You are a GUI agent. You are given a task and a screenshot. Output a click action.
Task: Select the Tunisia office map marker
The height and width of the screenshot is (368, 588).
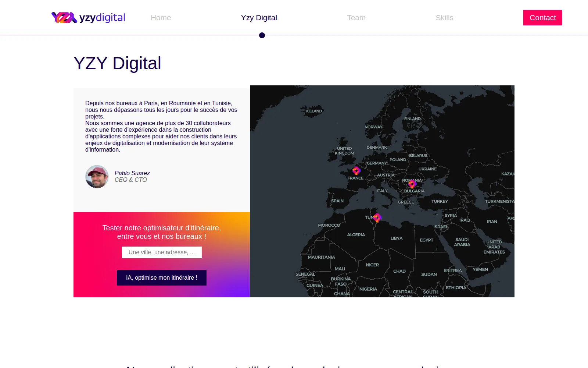[377, 217]
